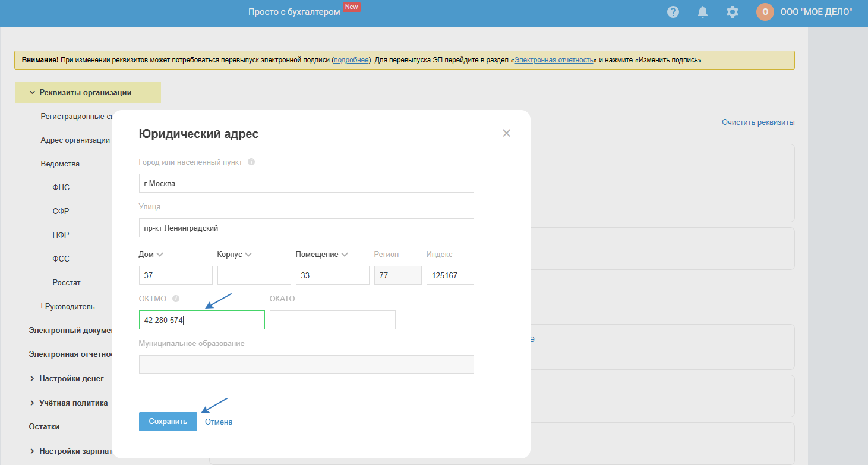Select Ведомства in sidebar
This screenshot has width=868, height=465.
click(x=60, y=164)
